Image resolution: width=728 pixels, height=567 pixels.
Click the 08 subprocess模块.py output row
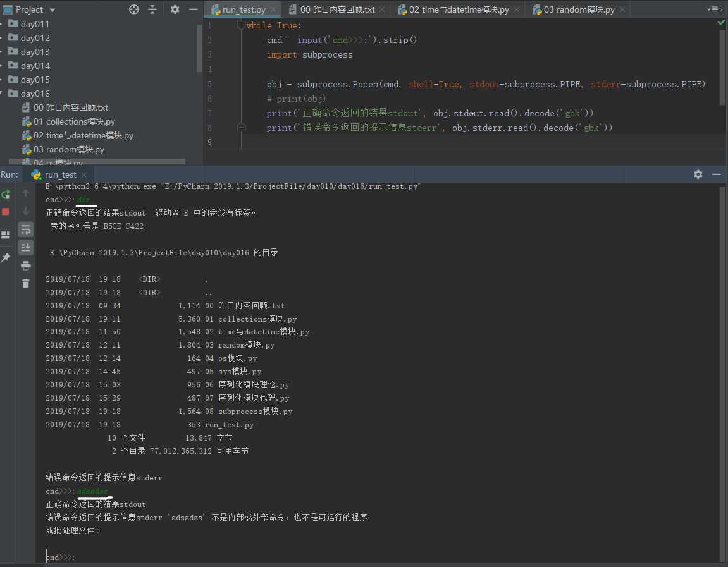[x=169, y=412]
